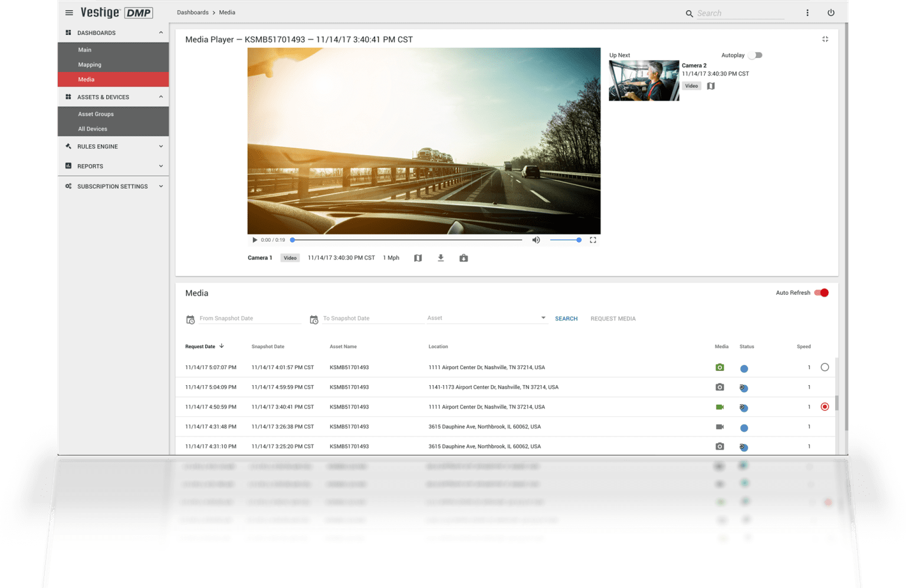
Task: Mute the video volume speaker icon
Action: [x=536, y=240]
